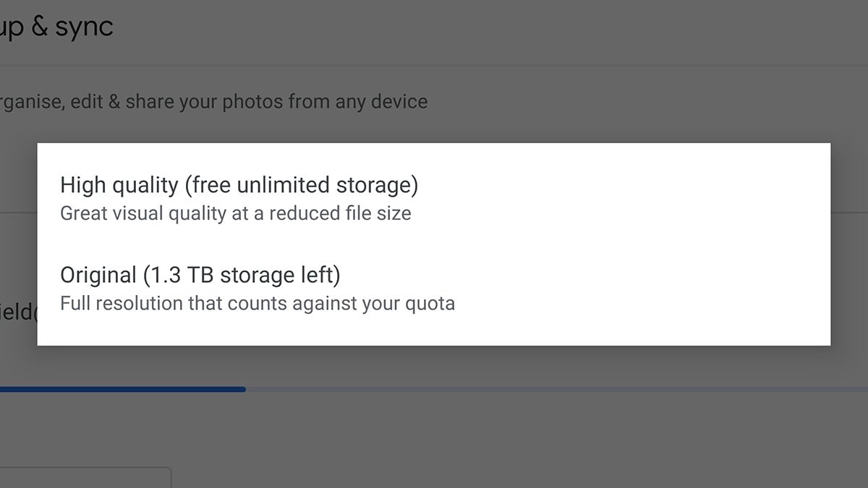This screenshot has height=488, width=868.
Task: Click the partially hidden text left of dialog
Action: pos(17,312)
